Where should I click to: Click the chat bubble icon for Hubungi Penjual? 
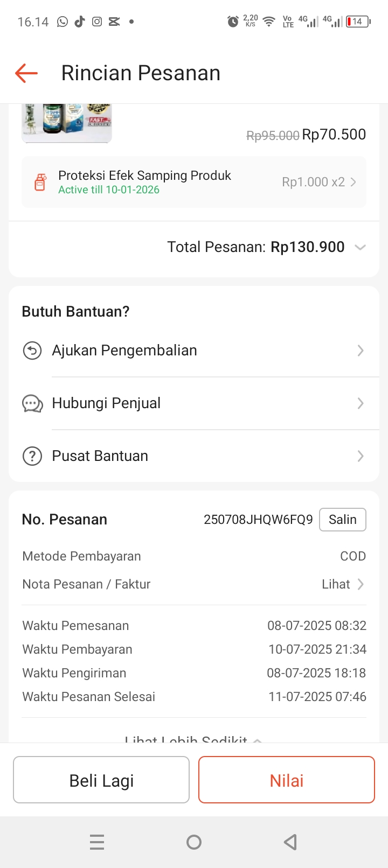[32, 403]
